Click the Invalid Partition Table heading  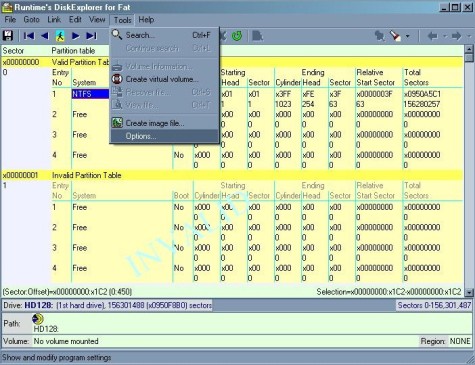(x=87, y=175)
